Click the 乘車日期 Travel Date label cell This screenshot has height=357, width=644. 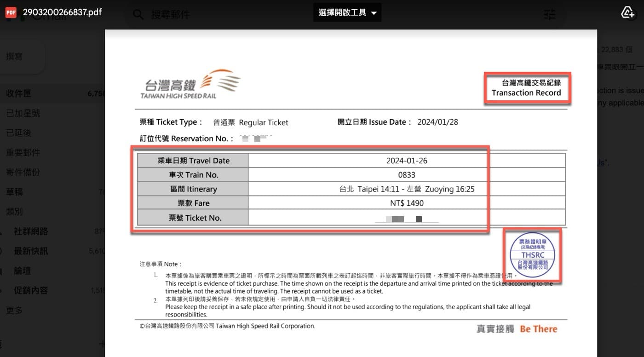193,161
